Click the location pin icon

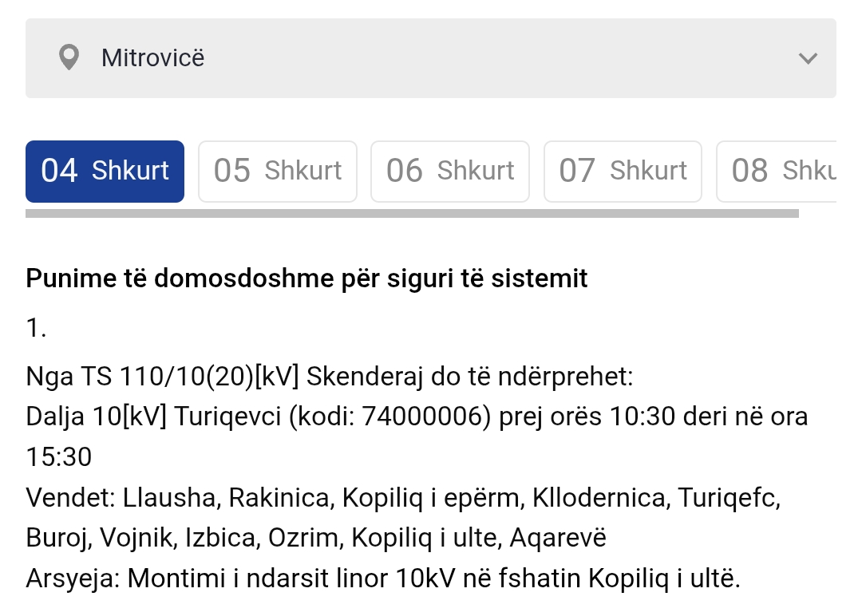pos(69,58)
